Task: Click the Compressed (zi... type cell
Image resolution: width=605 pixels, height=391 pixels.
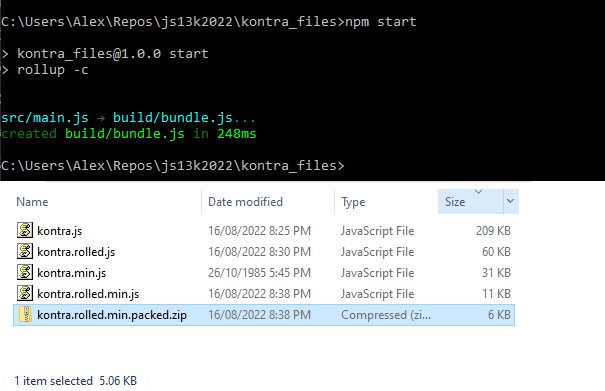Action: pos(386,315)
